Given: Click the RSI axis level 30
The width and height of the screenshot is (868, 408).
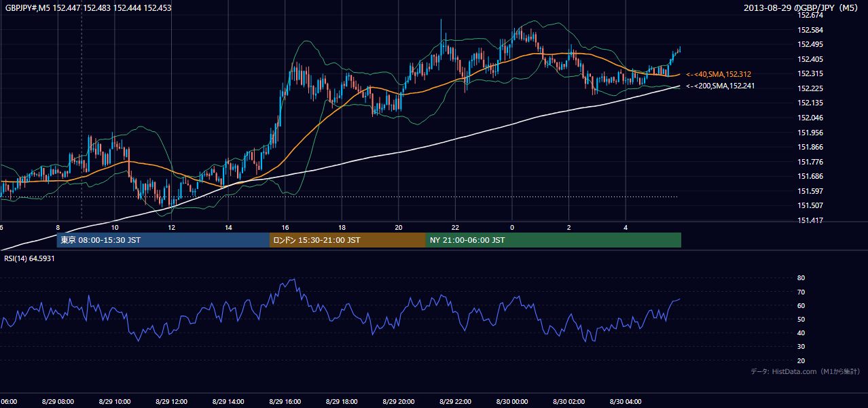Looking at the screenshot, I should click(801, 347).
